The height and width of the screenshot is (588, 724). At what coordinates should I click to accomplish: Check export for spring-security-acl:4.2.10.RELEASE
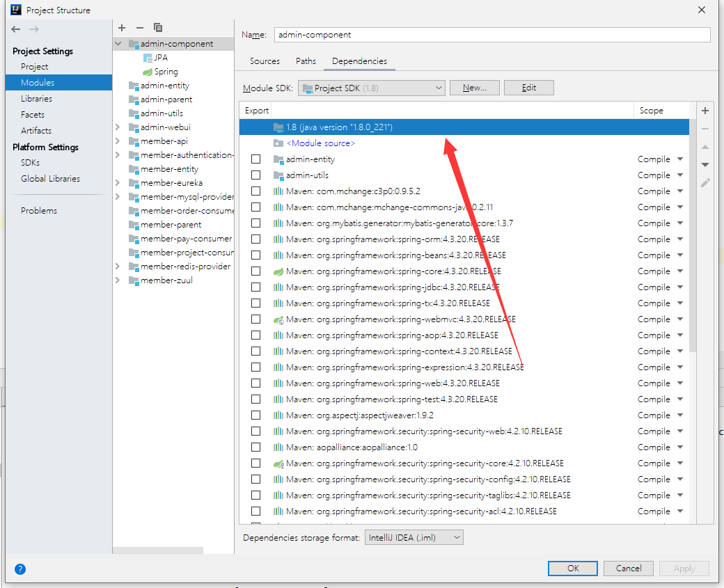pos(255,511)
